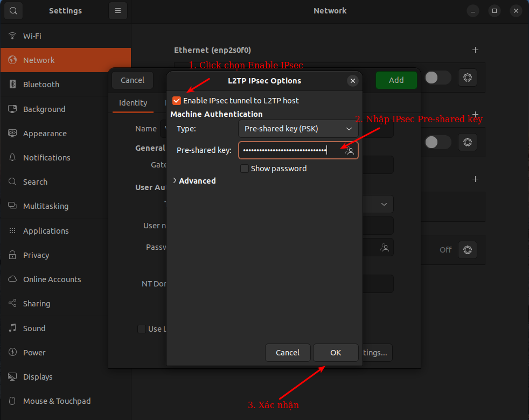The image size is (529, 420).
Task: Open Network in the Settings sidebar
Action: [66, 60]
